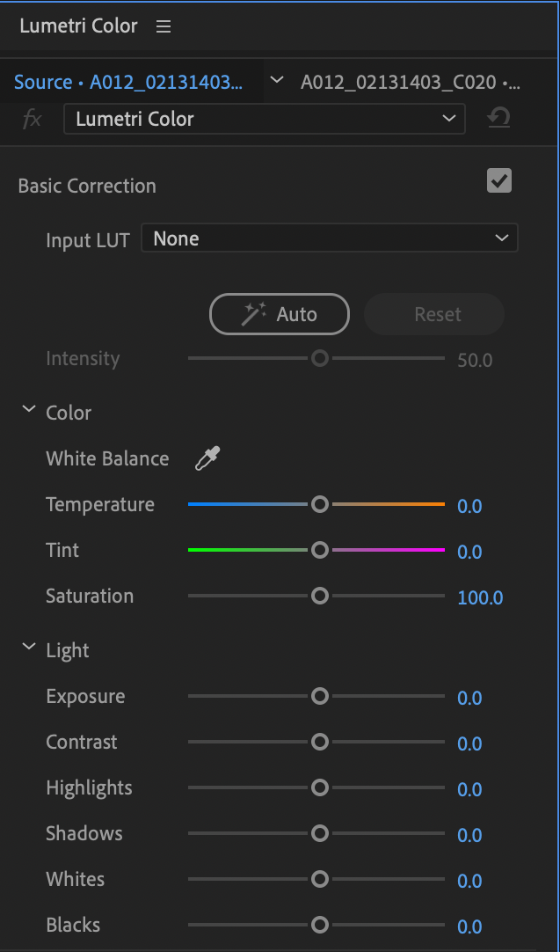Collapse the Color section

(28, 409)
